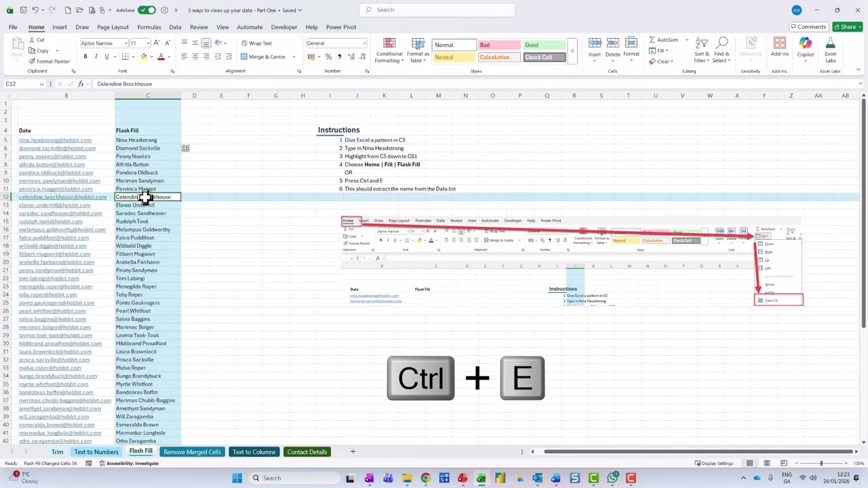
Task: Click the Format Painter brush
Action: (x=32, y=62)
